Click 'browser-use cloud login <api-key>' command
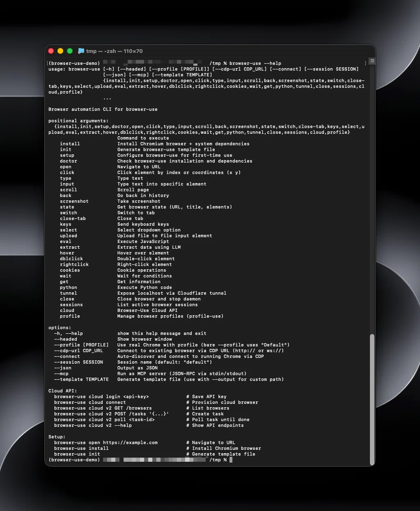Viewport: 420px width, 511px height. [x=101, y=396]
